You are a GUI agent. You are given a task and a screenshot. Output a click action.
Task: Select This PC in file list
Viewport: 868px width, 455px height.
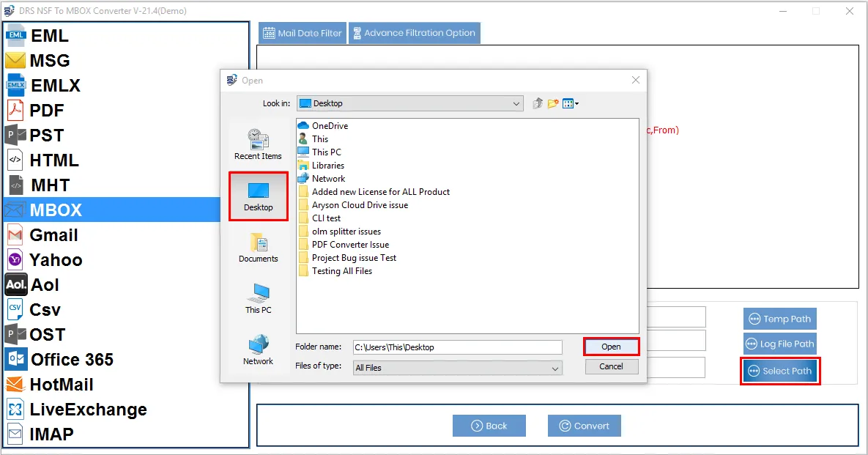[320, 152]
